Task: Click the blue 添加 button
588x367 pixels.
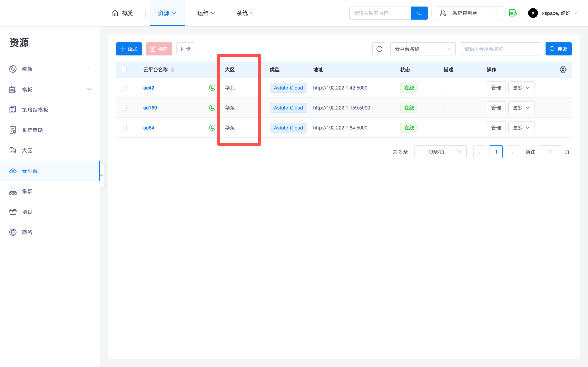Action: pos(129,49)
